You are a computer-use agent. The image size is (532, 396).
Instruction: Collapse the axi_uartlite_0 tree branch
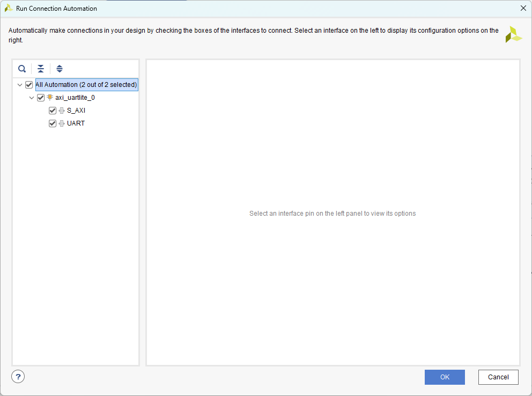32,98
